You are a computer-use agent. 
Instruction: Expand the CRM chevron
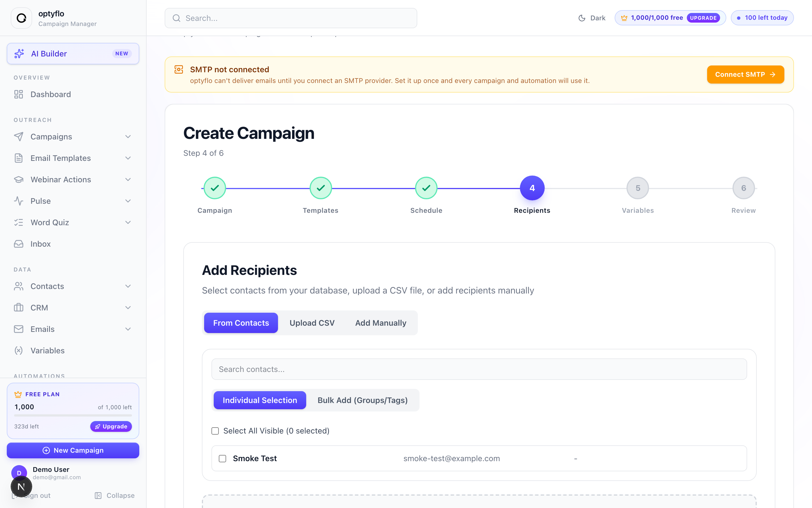pyautogui.click(x=128, y=308)
